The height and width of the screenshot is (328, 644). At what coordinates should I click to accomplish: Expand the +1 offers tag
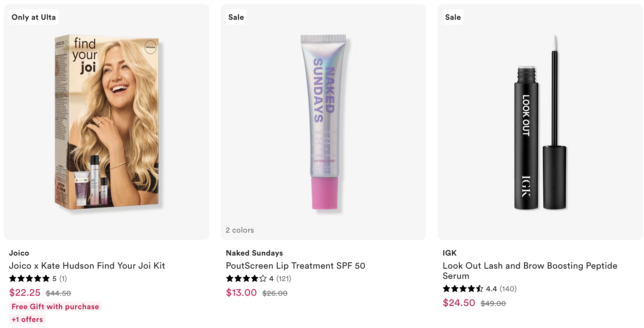[x=27, y=319]
